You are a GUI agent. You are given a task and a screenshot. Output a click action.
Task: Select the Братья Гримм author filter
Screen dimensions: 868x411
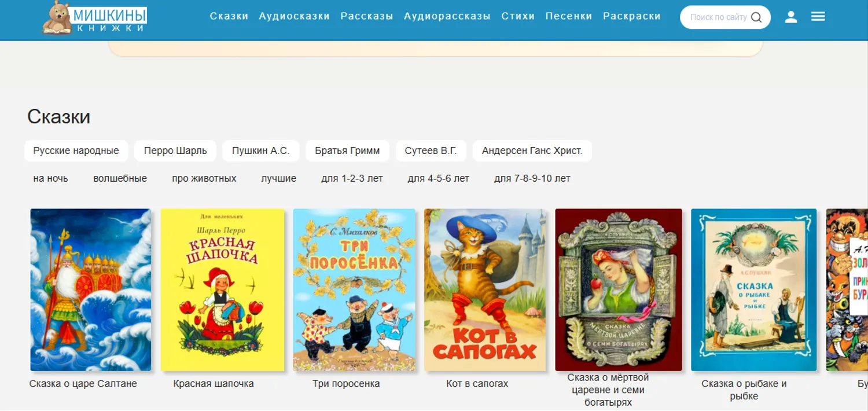(348, 151)
